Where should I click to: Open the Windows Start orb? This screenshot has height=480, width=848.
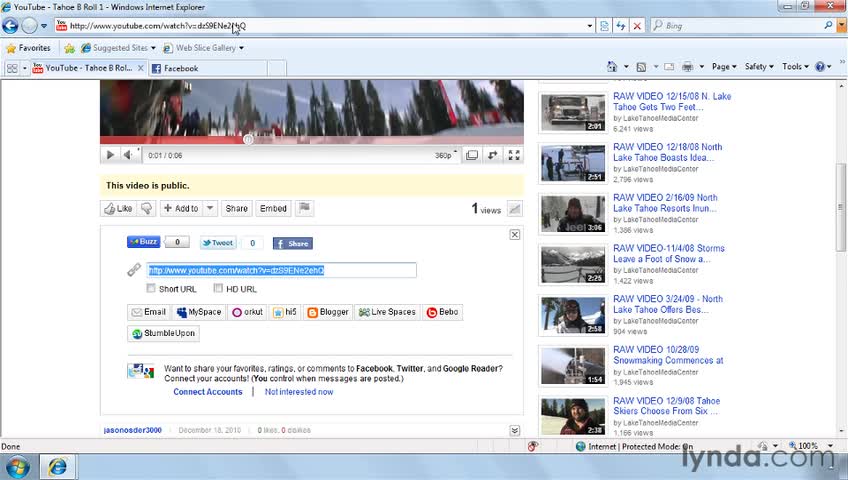(17, 466)
